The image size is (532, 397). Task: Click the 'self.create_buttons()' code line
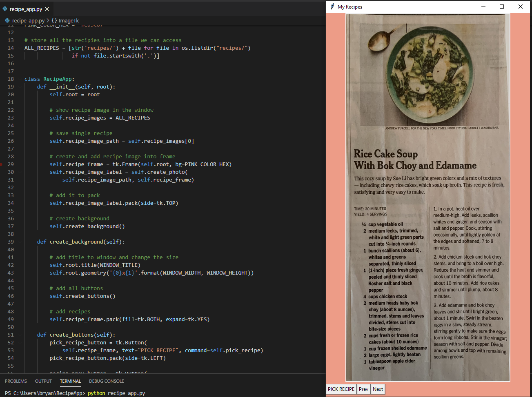pyautogui.click(x=82, y=296)
